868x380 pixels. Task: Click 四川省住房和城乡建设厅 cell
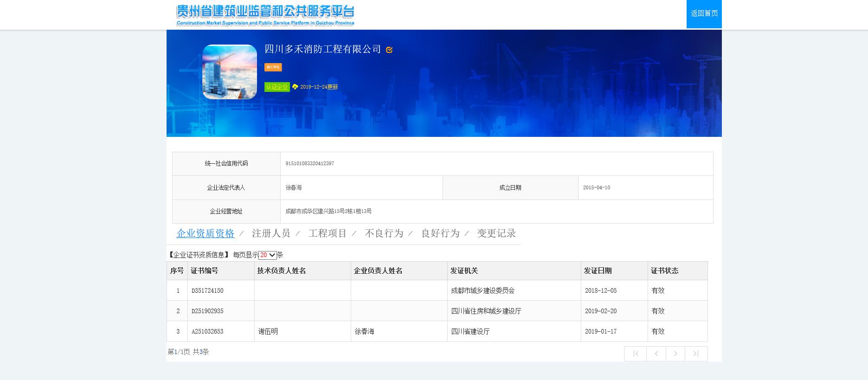click(486, 311)
